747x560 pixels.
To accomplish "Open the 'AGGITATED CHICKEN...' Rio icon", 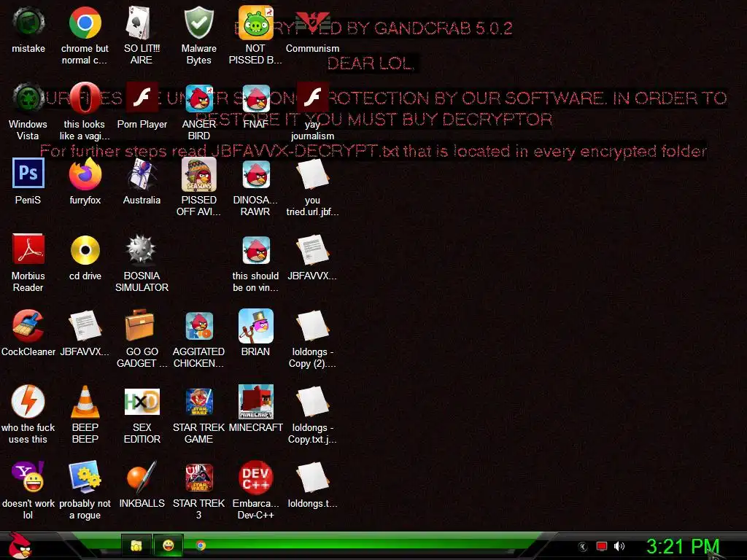I will (x=198, y=326).
